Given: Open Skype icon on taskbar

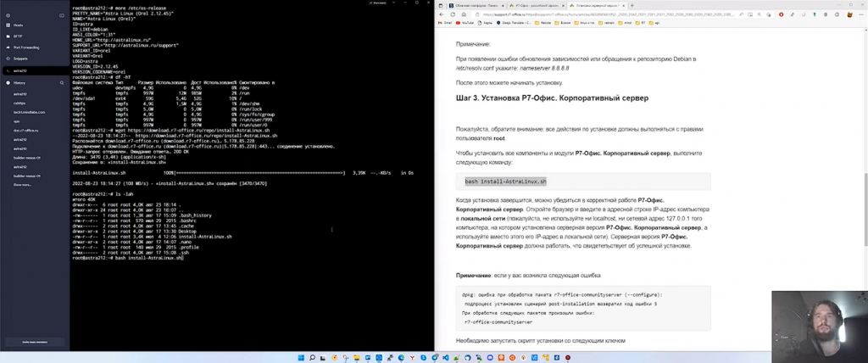Looking at the screenshot, I should [424, 357].
